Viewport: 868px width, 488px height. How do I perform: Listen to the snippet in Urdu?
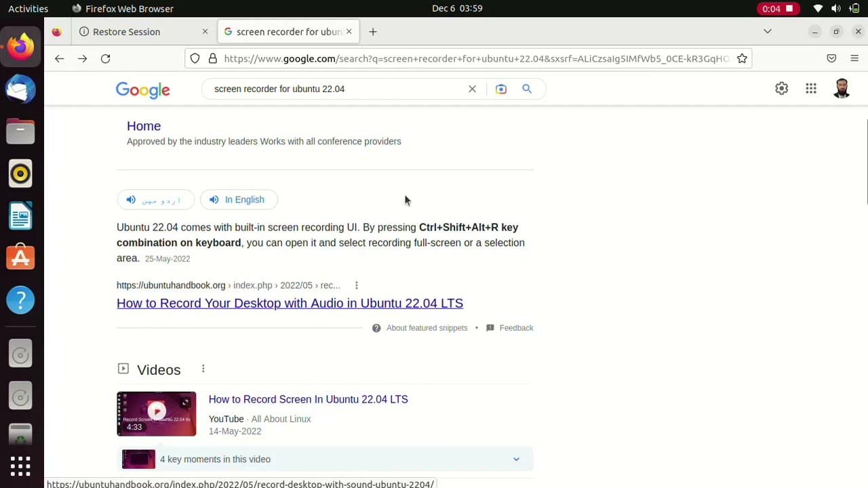[x=155, y=200]
